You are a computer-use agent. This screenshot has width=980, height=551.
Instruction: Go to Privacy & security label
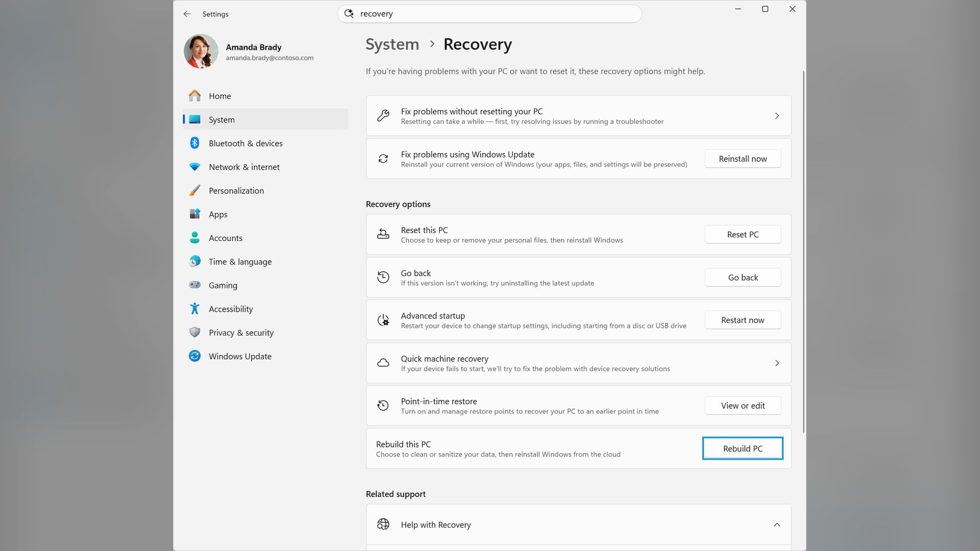(241, 333)
